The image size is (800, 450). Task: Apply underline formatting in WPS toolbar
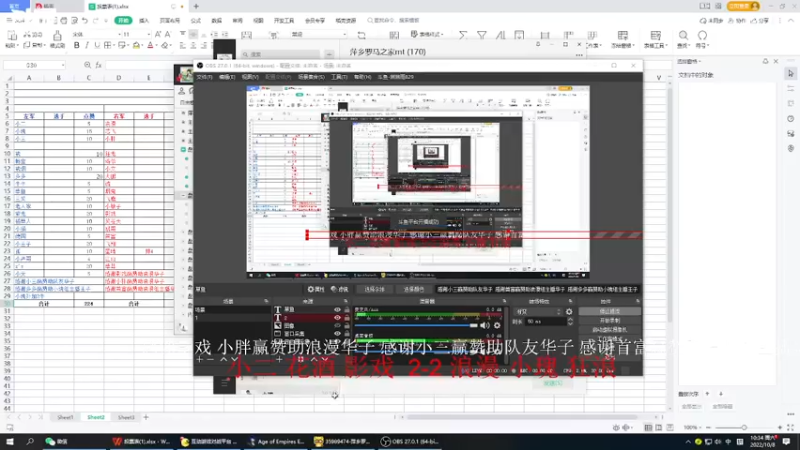pyautogui.click(x=97, y=45)
